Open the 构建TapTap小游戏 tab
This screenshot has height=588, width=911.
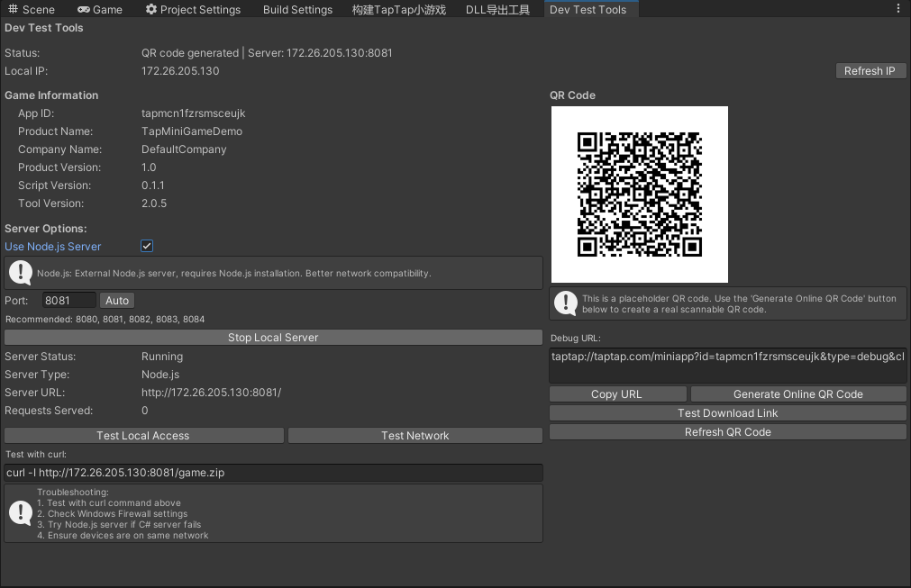pos(399,9)
